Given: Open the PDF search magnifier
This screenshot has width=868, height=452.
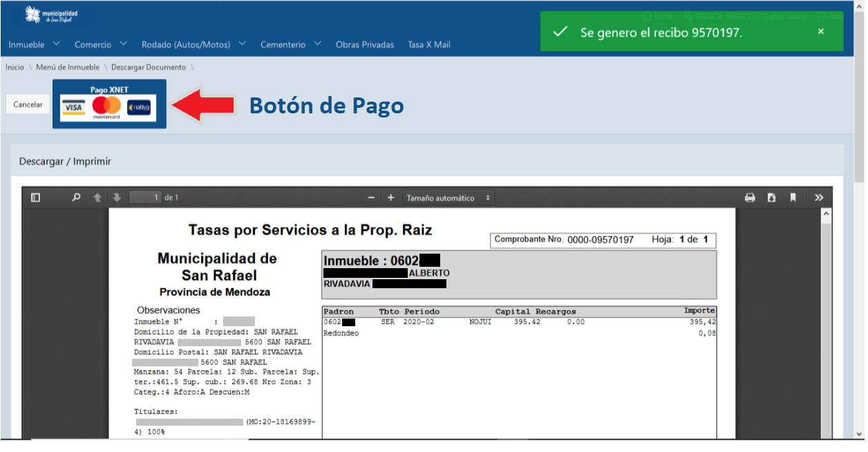Looking at the screenshot, I should pos(77,198).
